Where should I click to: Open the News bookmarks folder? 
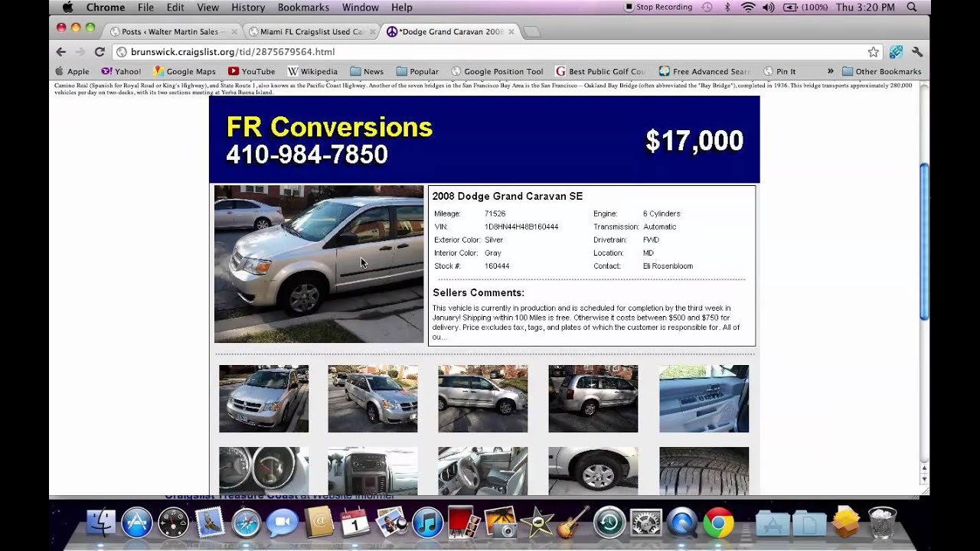(367, 71)
